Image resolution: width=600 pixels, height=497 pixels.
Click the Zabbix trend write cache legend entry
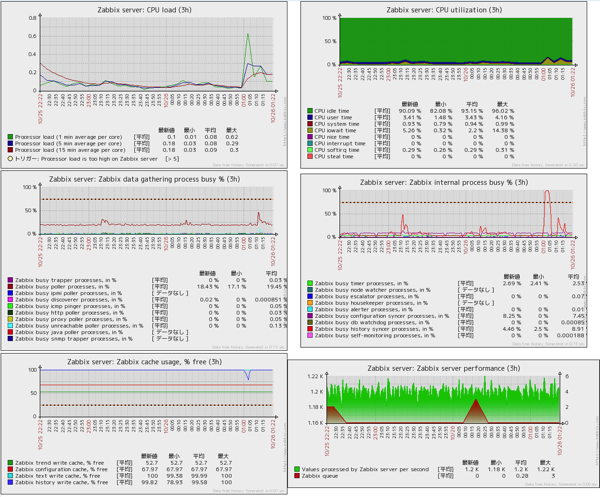click(59, 463)
